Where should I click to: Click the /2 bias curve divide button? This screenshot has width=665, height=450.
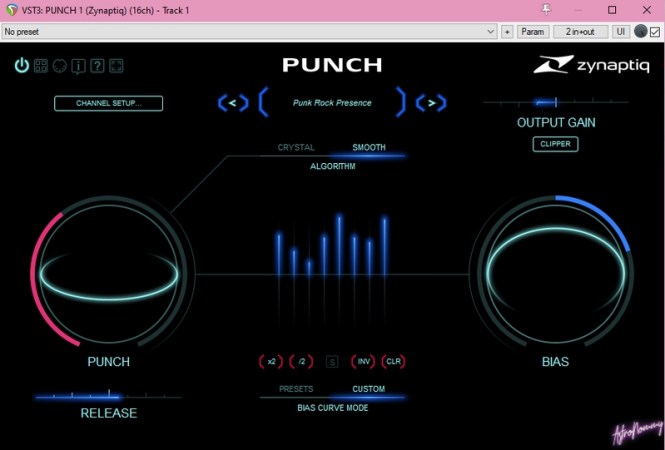point(301,361)
